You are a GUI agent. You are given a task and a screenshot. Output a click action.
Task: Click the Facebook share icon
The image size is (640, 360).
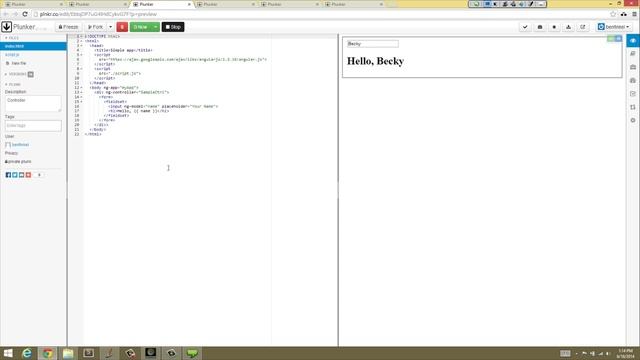click(x=8, y=175)
